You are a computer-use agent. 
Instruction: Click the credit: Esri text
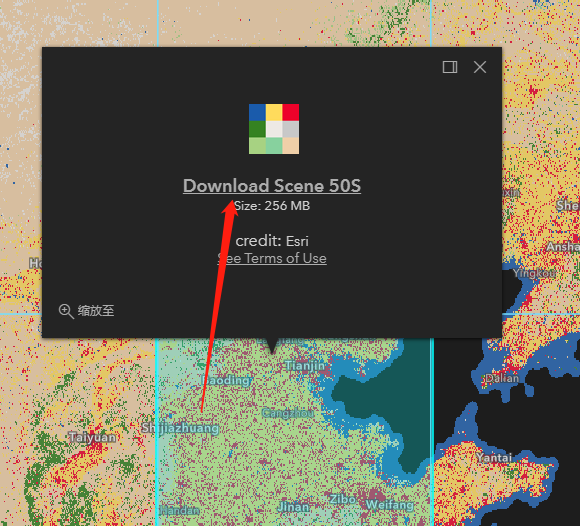(272, 241)
